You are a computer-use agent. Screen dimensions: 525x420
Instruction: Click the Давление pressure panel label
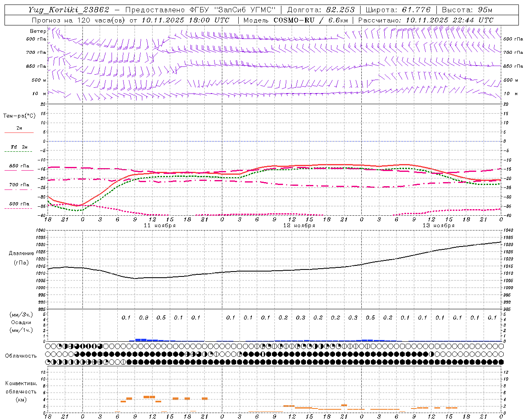pos(21,253)
